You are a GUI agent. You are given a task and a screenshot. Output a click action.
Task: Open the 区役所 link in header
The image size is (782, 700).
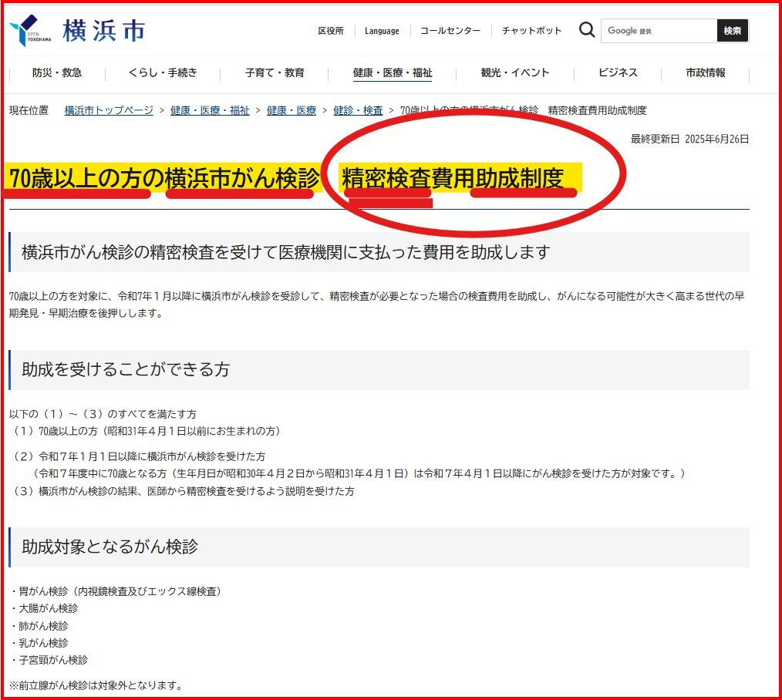point(331,31)
